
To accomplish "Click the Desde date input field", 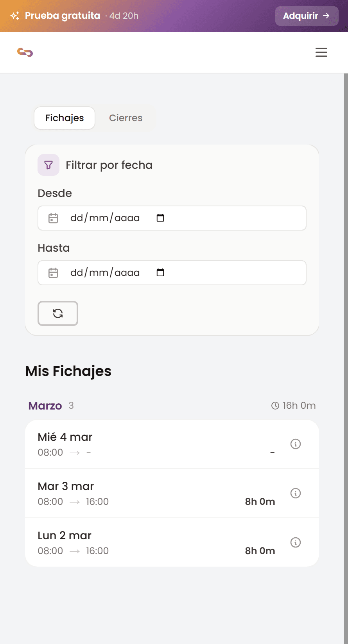I will click(x=172, y=218).
